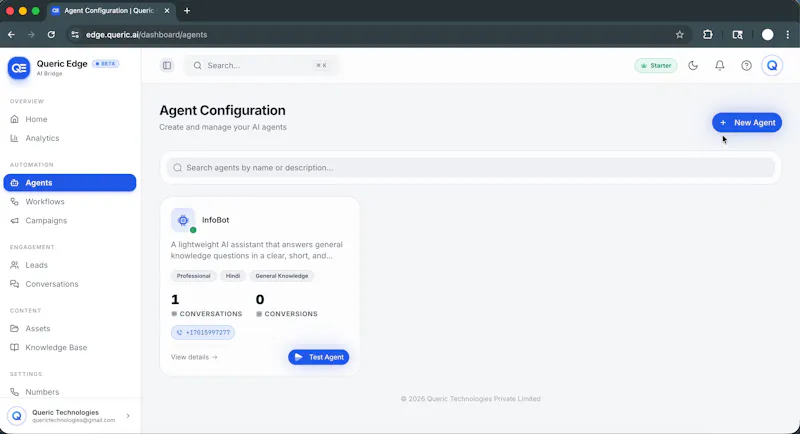
Task: Click the Queric Edge logo icon
Action: click(x=19, y=68)
